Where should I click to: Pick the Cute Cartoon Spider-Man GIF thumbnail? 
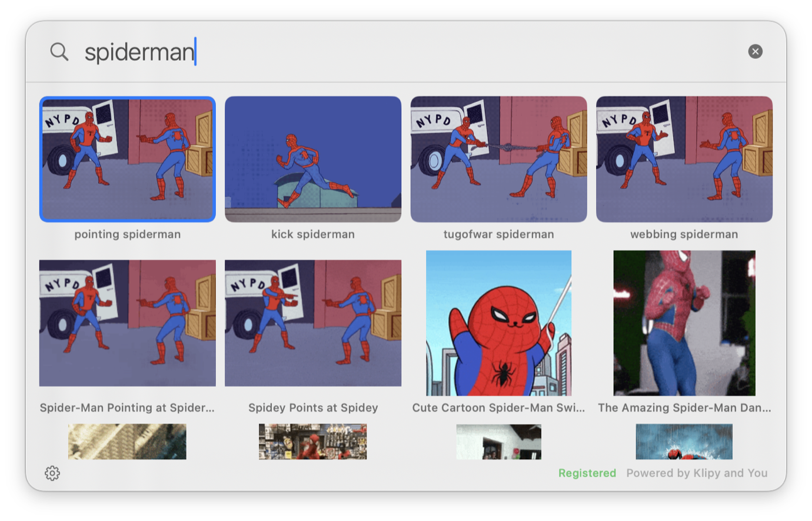pos(499,323)
